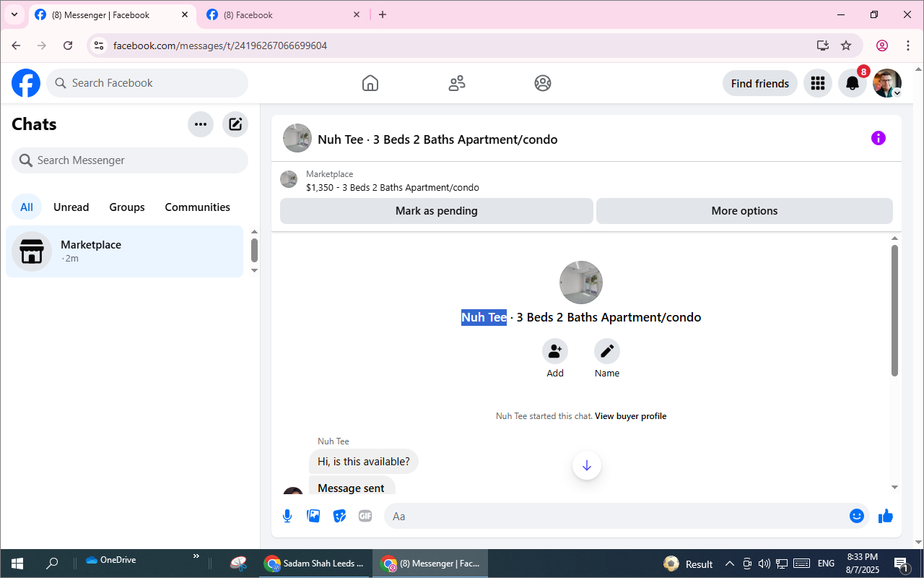Attach a file with the image icon

point(313,516)
